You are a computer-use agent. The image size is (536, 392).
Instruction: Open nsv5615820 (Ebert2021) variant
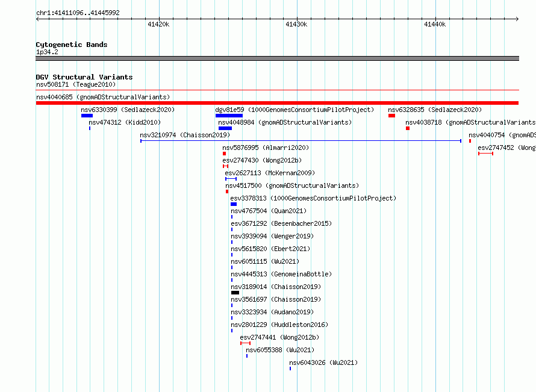[270, 249]
